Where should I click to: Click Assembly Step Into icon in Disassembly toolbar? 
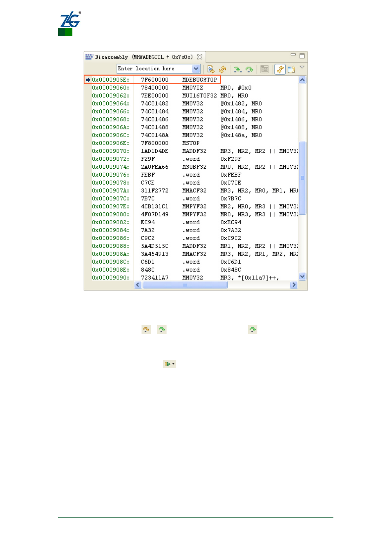tap(237, 69)
